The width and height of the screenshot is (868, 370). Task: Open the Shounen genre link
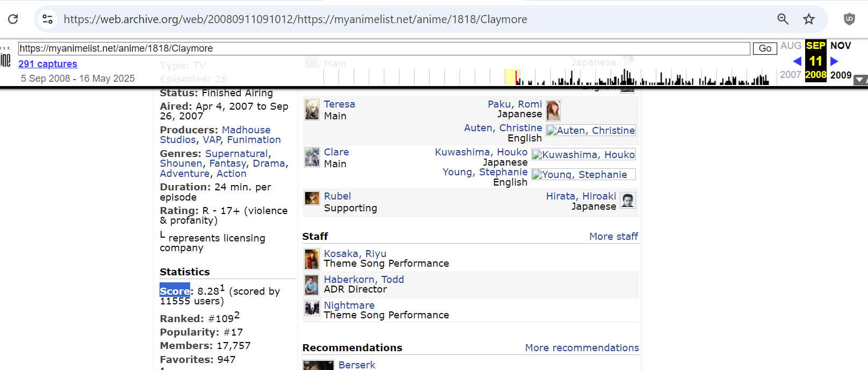point(181,163)
